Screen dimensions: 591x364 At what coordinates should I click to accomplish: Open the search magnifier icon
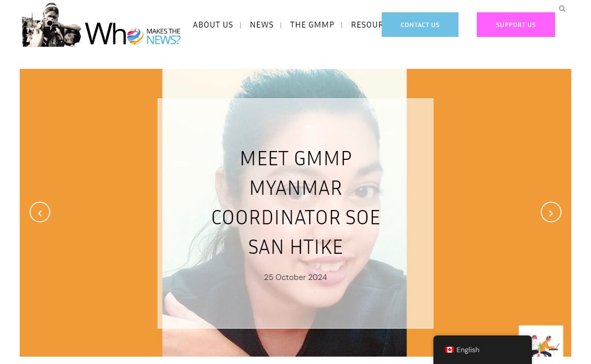pyautogui.click(x=562, y=9)
